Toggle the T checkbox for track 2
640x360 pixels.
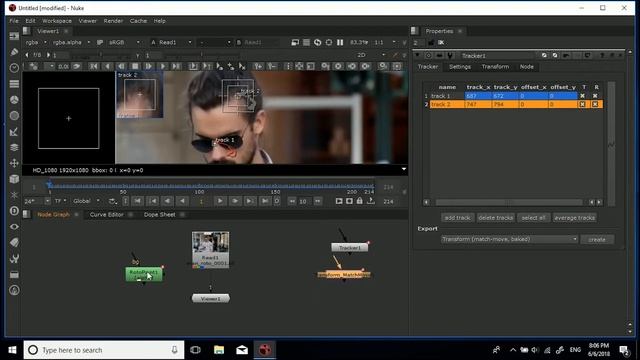coord(582,104)
